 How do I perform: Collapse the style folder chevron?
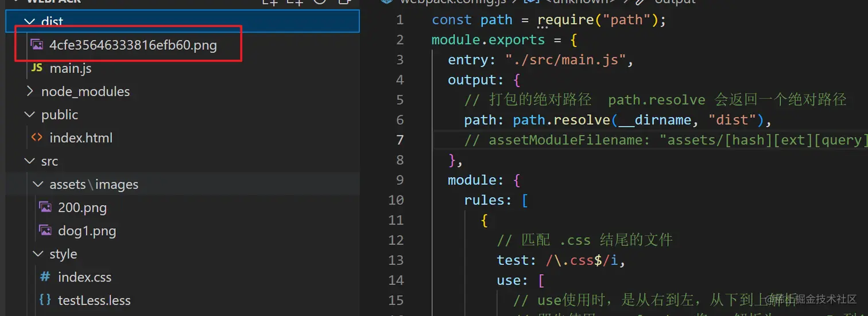tap(38, 253)
